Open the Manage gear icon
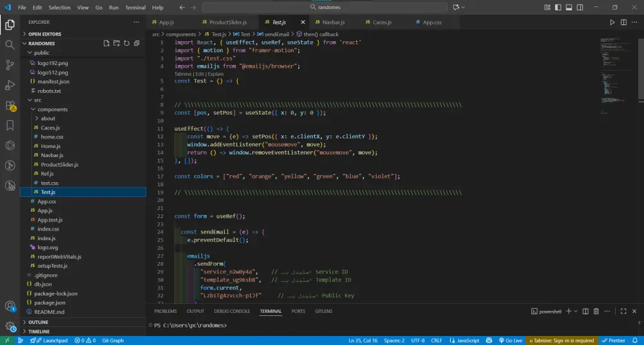This screenshot has width=644, height=345. click(x=10, y=327)
